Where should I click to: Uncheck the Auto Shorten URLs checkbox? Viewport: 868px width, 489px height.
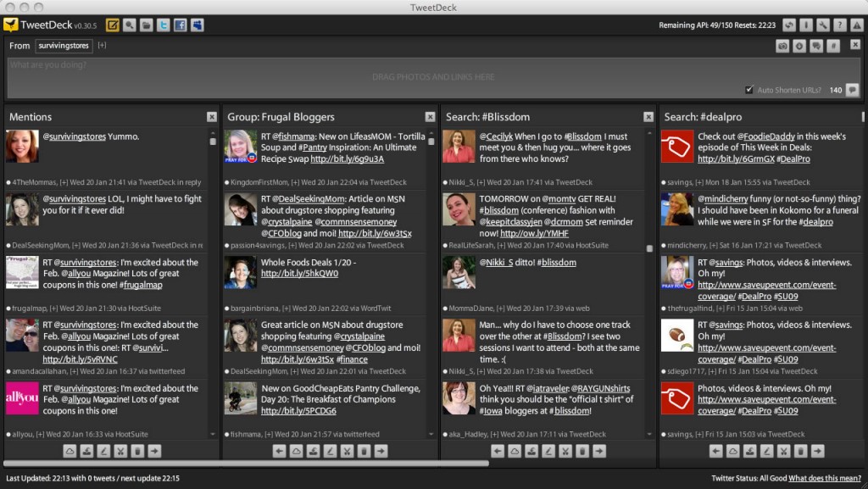click(749, 90)
